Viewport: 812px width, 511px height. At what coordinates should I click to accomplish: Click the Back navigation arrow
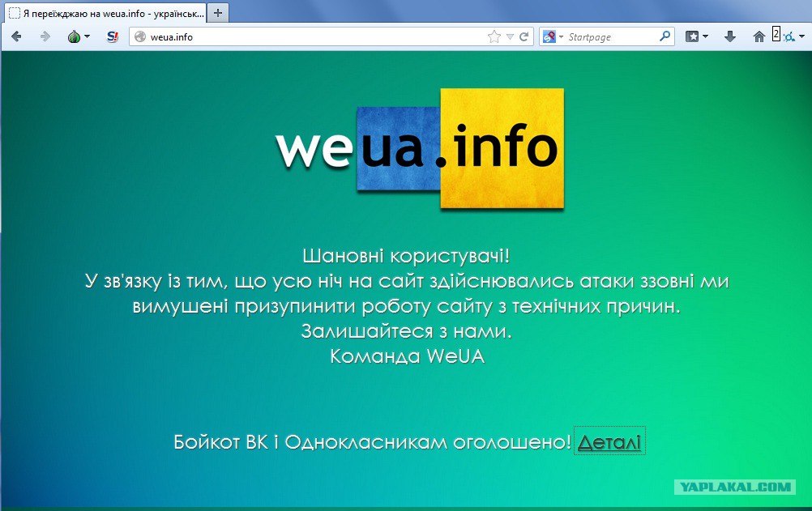click(x=16, y=36)
